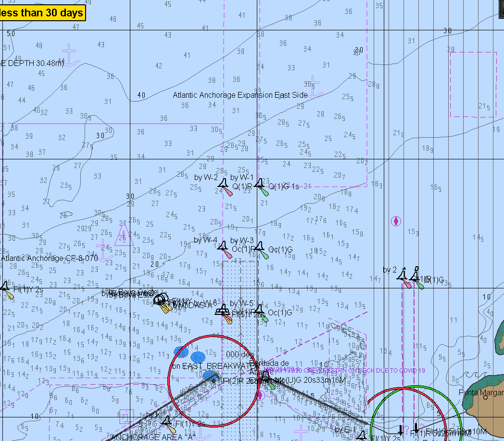Viewport: 504px width, 441px height.
Task: Click the W-1 green buoy symbol
Action: click(260, 185)
